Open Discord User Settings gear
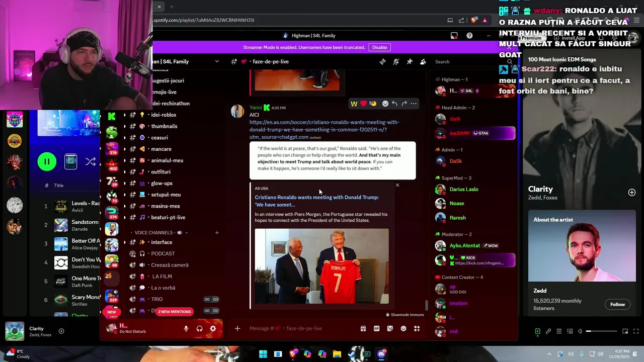This screenshot has height=362, width=644. [x=213, y=328]
